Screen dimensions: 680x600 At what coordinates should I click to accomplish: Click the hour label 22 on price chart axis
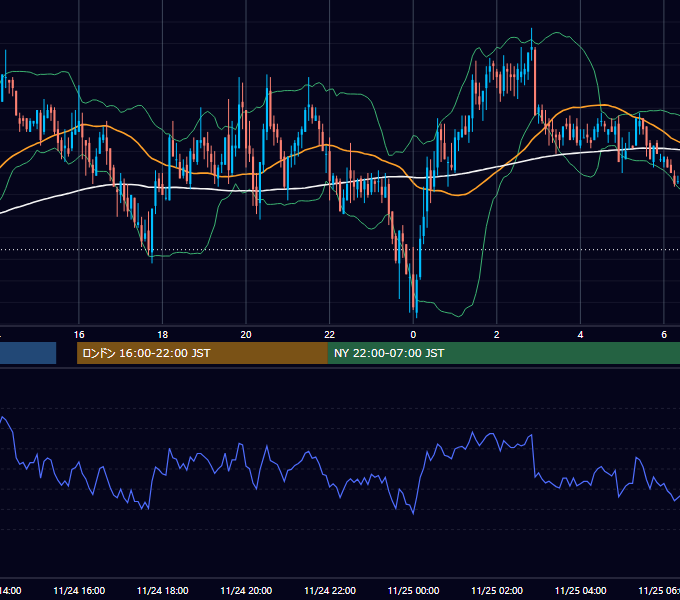[x=330, y=335]
